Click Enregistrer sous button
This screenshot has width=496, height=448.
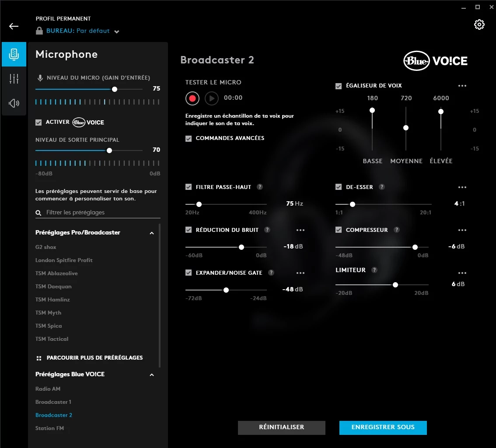383,427
